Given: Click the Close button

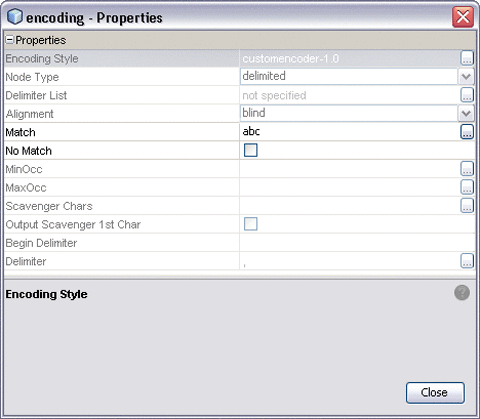Looking at the screenshot, I should [x=435, y=393].
